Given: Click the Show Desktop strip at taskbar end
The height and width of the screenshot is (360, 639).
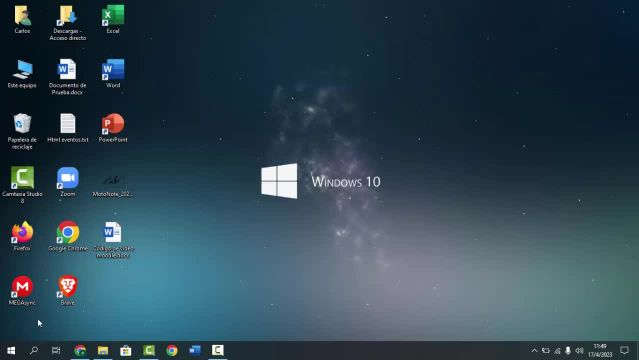Looking at the screenshot, I should 637,351.
